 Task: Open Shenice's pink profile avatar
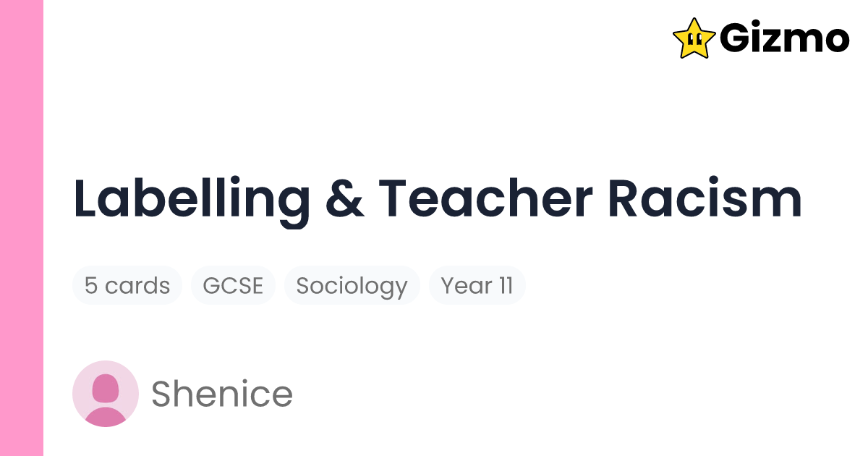[106, 394]
